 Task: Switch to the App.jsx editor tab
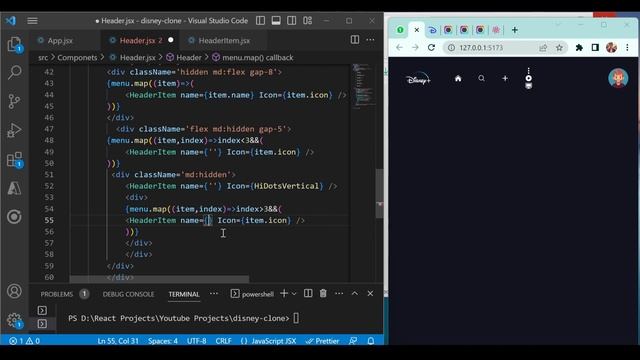point(60,40)
